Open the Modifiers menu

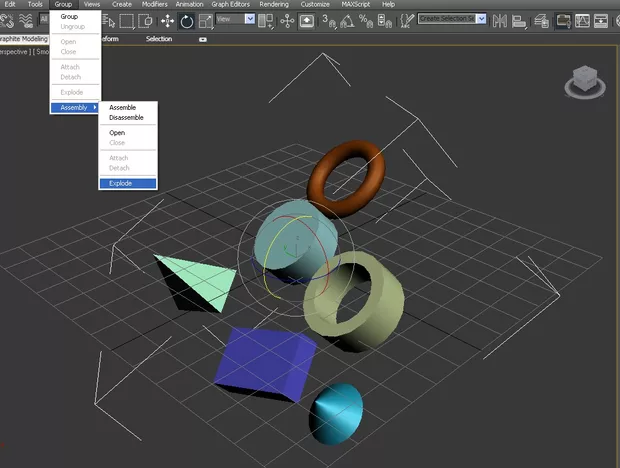155,5
